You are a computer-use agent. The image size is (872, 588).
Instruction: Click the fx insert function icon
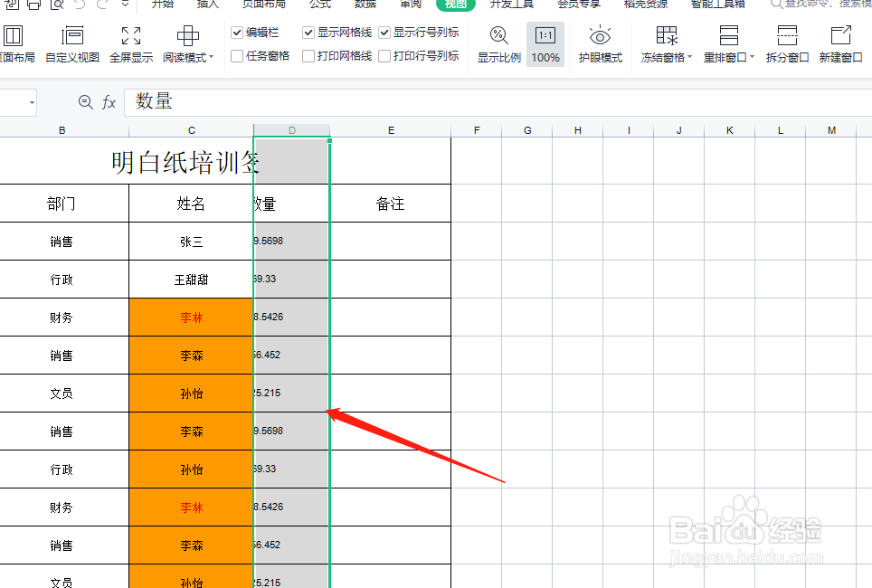tap(109, 102)
